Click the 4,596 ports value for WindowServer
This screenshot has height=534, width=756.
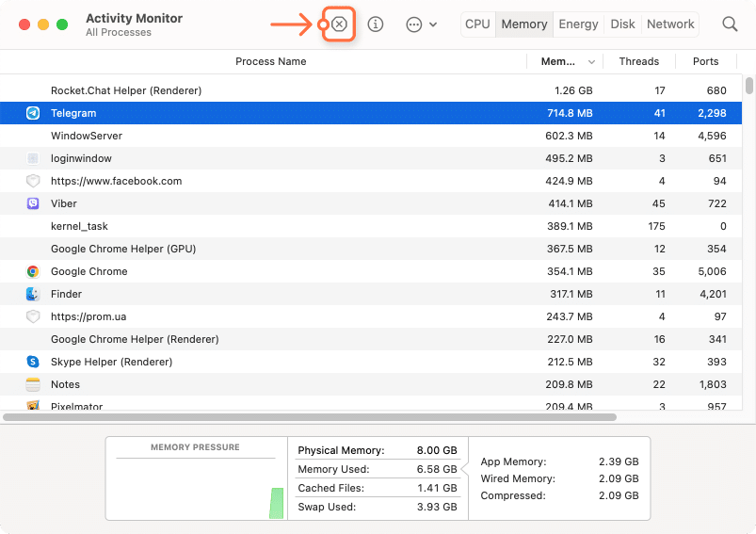coord(712,136)
